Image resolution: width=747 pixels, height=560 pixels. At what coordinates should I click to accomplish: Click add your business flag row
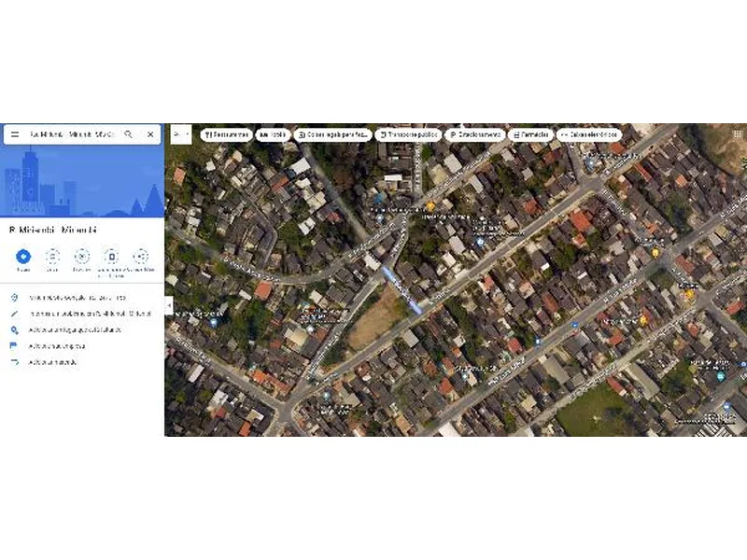pos(82,346)
